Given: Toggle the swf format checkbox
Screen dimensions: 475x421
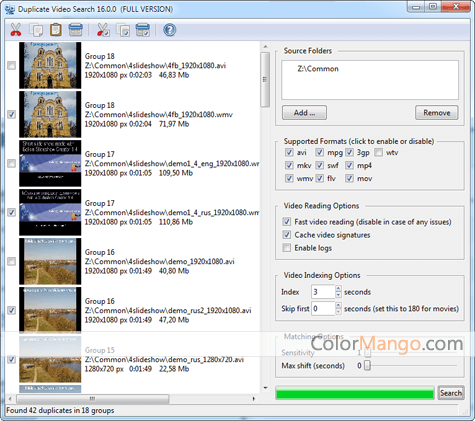Looking at the screenshot, I should [x=320, y=165].
